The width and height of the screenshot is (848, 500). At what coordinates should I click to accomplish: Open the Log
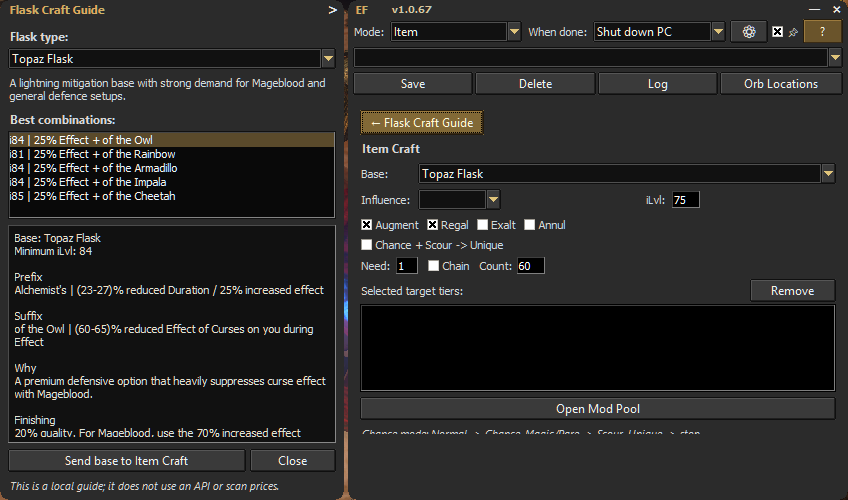click(658, 84)
